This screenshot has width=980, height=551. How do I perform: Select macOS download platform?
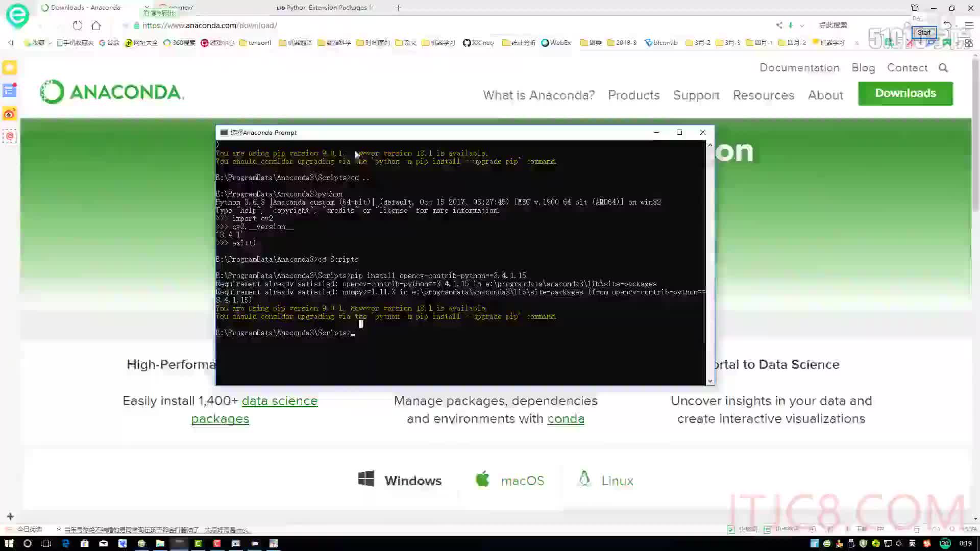pos(509,480)
